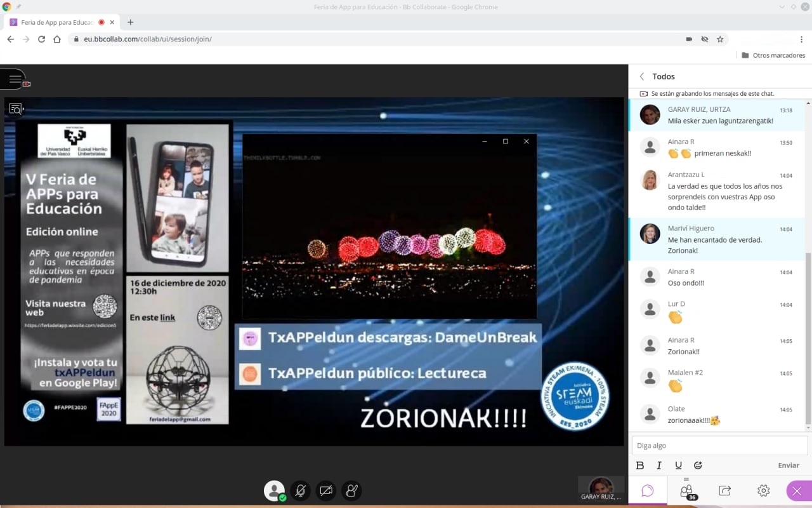
Task: Apply underline formatting in chat
Action: (x=678, y=465)
